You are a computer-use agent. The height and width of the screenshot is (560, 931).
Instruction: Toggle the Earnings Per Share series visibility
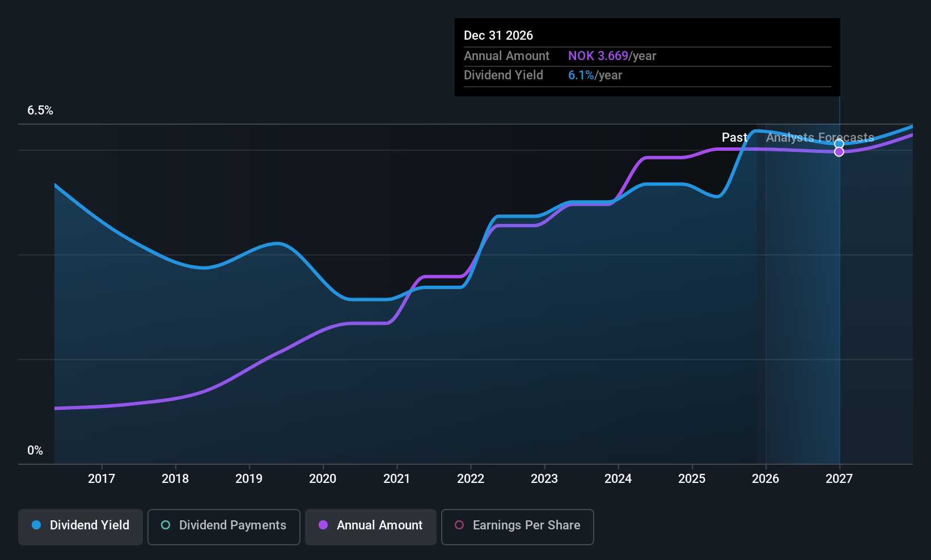click(517, 527)
